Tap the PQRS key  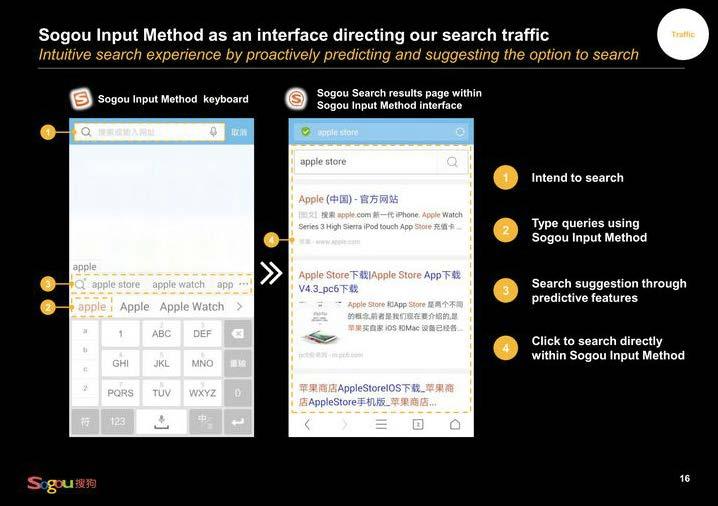click(120, 392)
